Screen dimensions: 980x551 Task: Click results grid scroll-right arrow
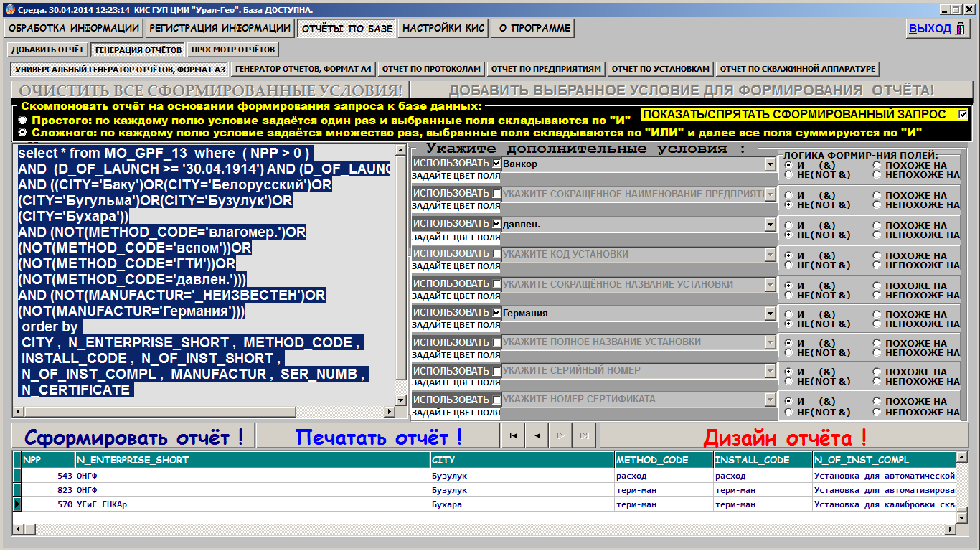pyautogui.click(x=951, y=529)
